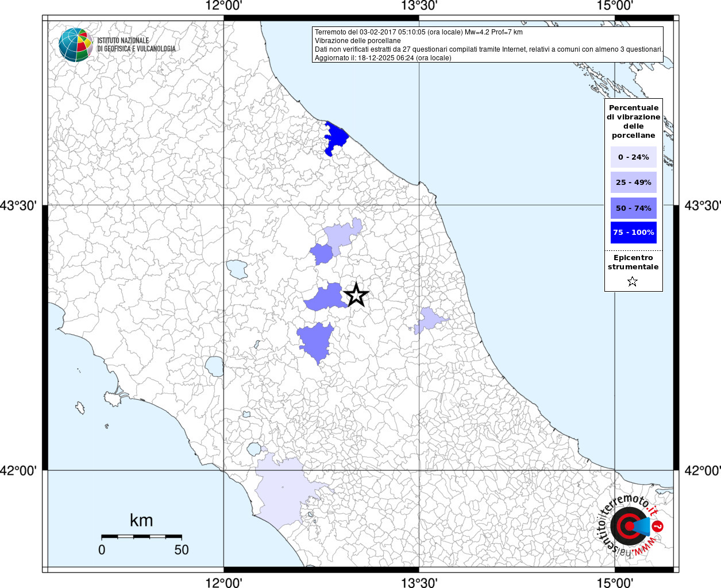
Task: Click the epicenter star on the map
Action: tap(356, 295)
